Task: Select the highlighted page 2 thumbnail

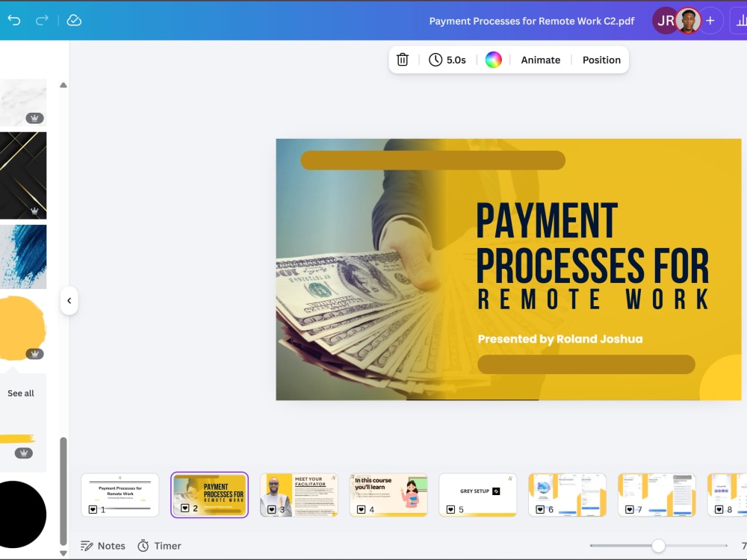Action: pyautogui.click(x=210, y=495)
